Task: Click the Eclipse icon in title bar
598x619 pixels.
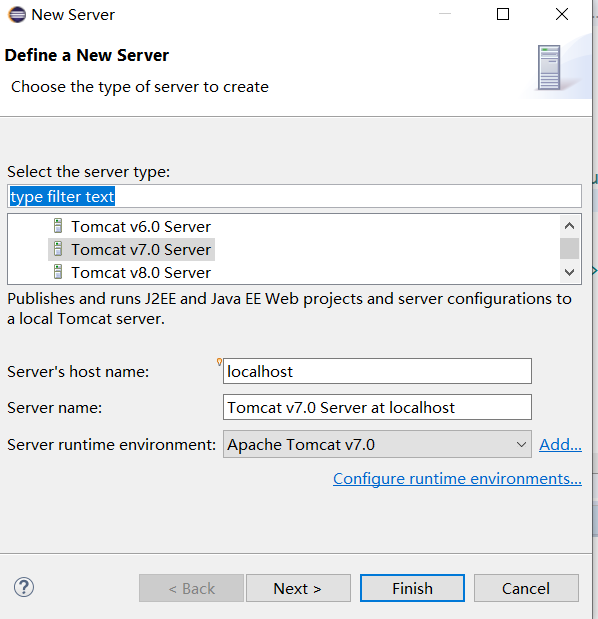Action: click(17, 15)
